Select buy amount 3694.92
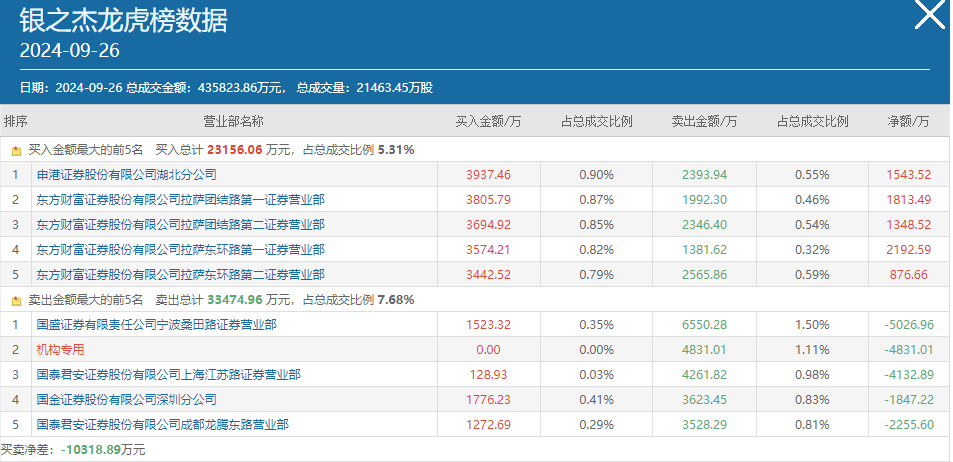The width and height of the screenshot is (953, 462). [489, 225]
